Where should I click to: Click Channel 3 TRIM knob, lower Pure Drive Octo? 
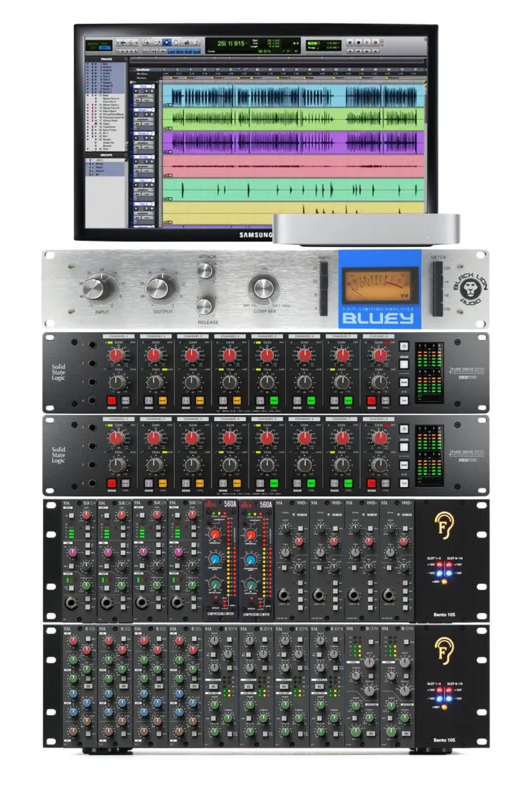click(x=192, y=464)
